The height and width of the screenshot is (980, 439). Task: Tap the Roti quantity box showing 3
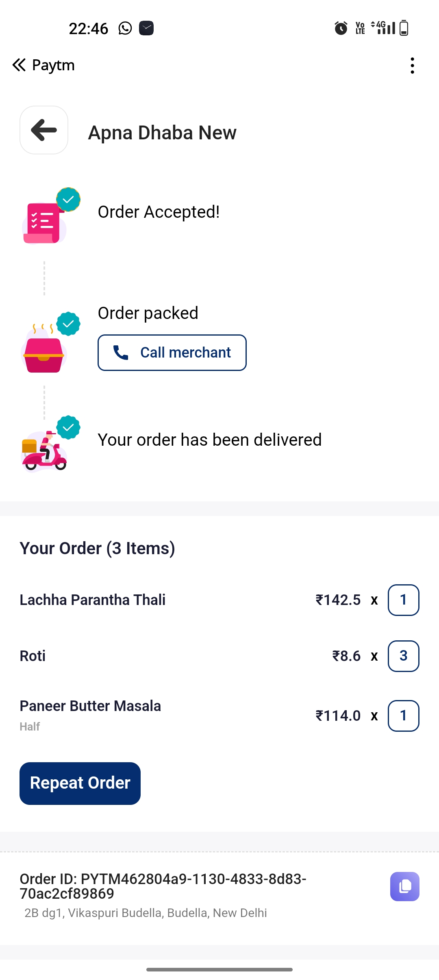point(403,656)
